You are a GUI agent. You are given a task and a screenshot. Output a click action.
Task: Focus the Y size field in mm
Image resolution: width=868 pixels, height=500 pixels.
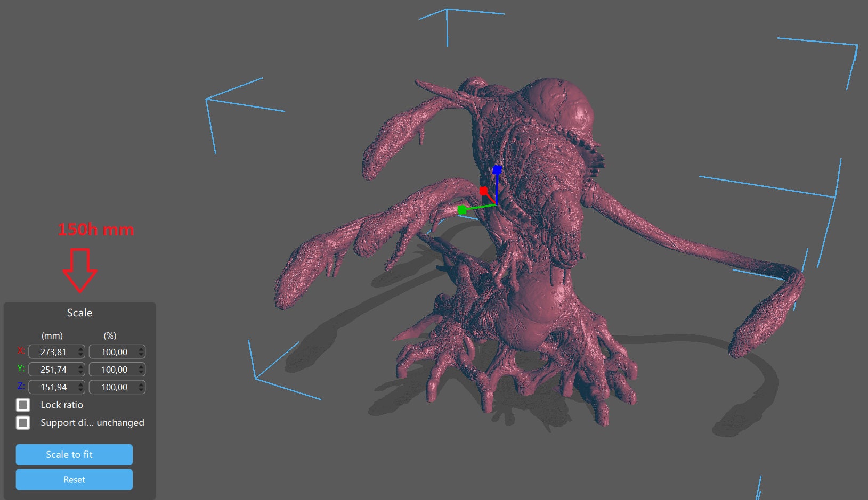click(x=53, y=370)
